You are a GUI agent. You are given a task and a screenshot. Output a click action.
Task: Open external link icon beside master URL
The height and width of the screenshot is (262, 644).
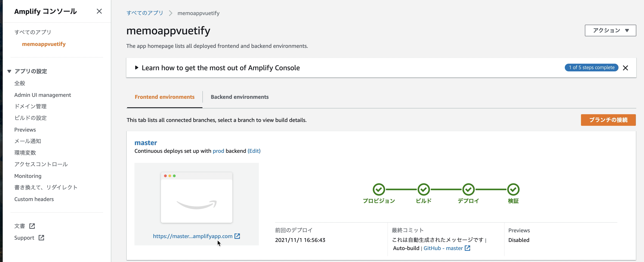237,236
